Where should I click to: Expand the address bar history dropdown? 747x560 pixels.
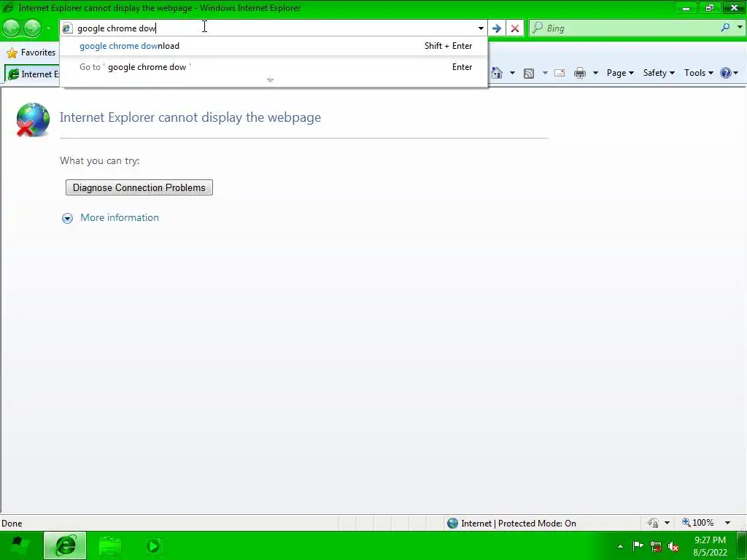[481, 28]
